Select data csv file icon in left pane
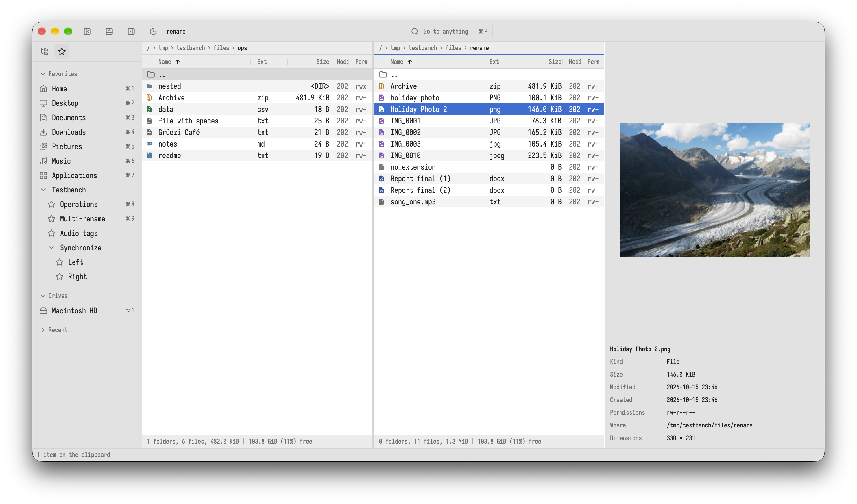Screen dimensions: 857x504 pos(149,110)
